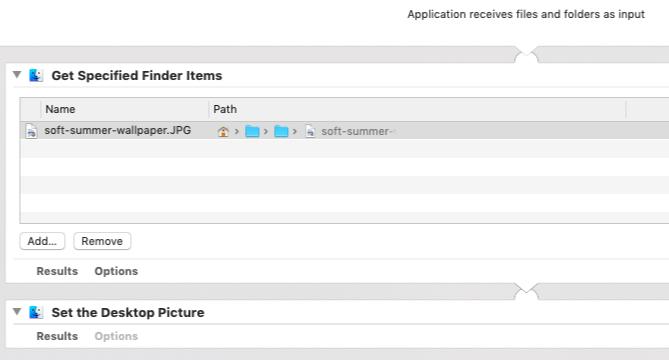Click the workflow input description text
The height and width of the screenshot is (360, 669).
(526, 14)
